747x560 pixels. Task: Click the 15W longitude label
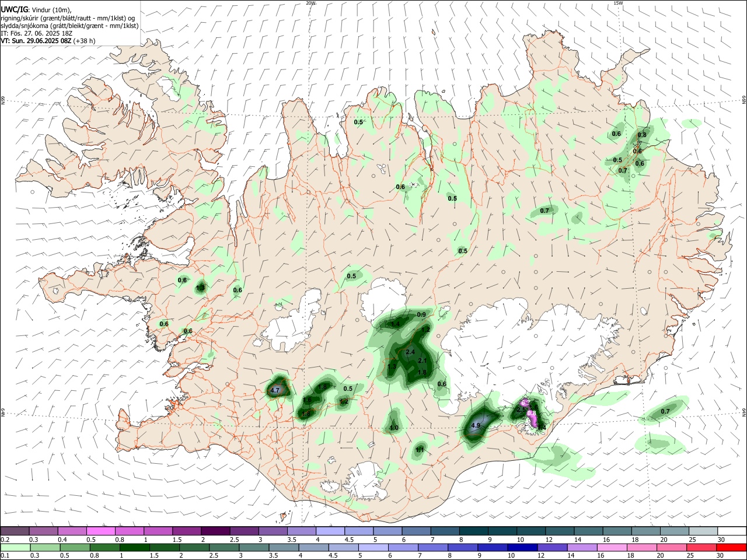pos(618,3)
